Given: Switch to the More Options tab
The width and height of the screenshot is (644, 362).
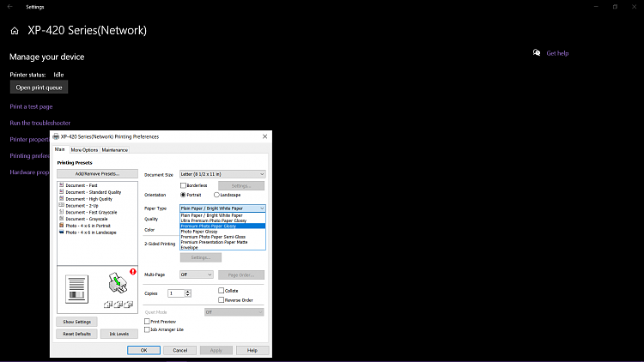Looking at the screenshot, I should point(84,150).
